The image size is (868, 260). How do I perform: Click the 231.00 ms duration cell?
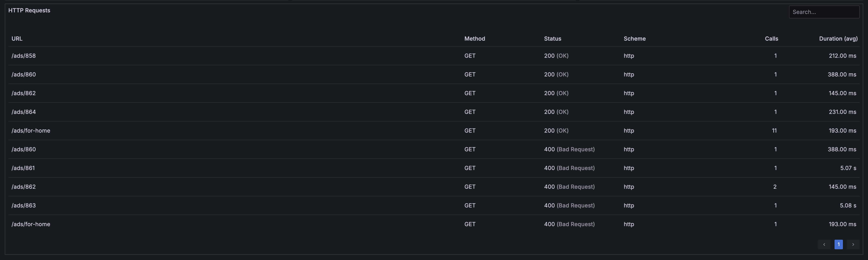click(842, 112)
